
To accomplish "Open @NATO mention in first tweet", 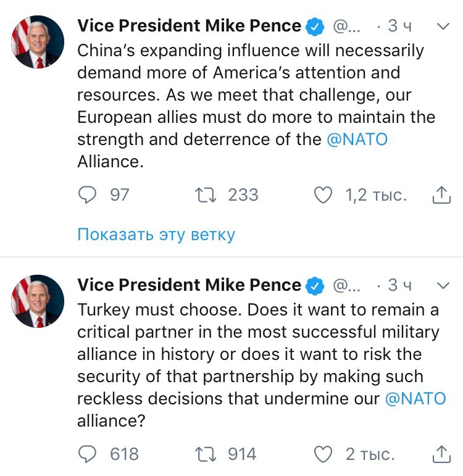I will pyautogui.click(x=357, y=139).
